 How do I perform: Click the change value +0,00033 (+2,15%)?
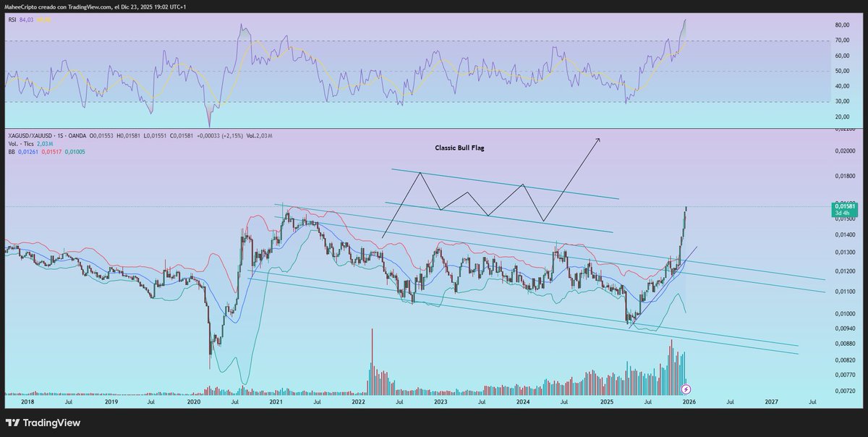tap(219, 135)
